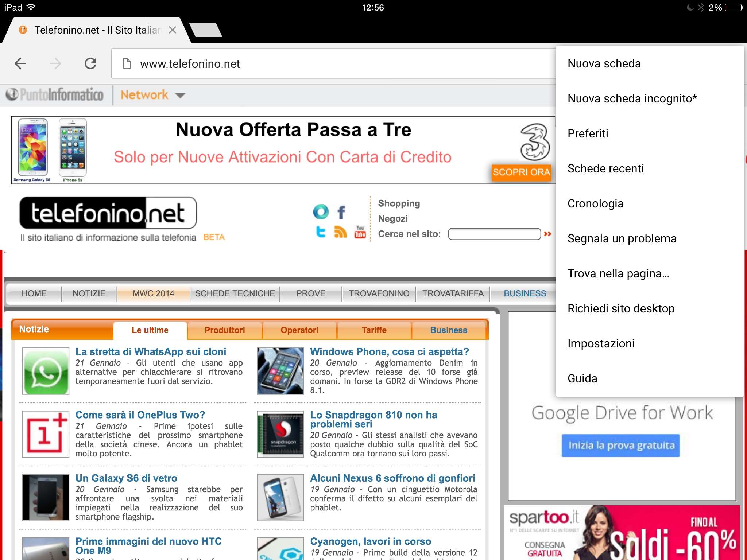This screenshot has width=747, height=560.
Task: Open the Facebook social icon
Action: [x=341, y=212]
